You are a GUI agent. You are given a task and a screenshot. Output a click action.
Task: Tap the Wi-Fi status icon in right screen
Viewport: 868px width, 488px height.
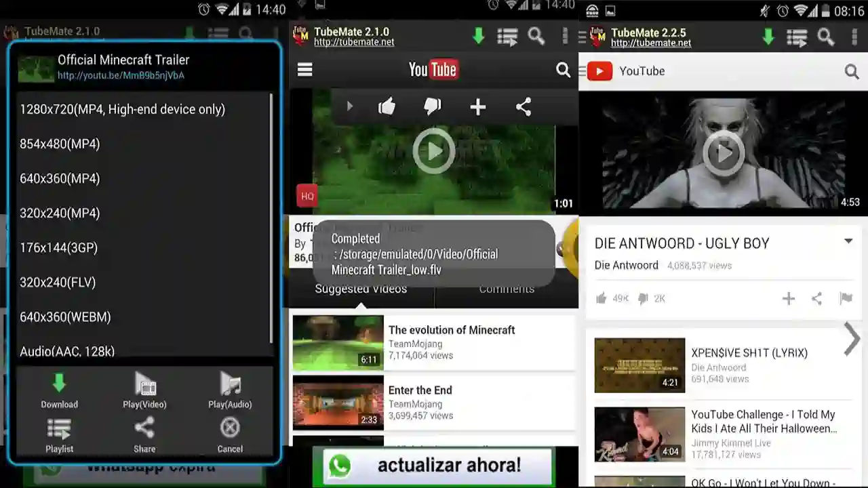(x=801, y=10)
